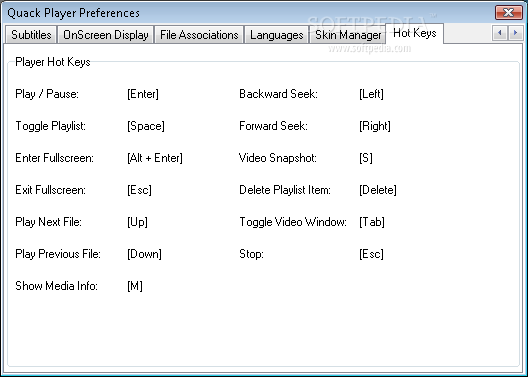Click the [Enter] hotkey value

(143, 94)
